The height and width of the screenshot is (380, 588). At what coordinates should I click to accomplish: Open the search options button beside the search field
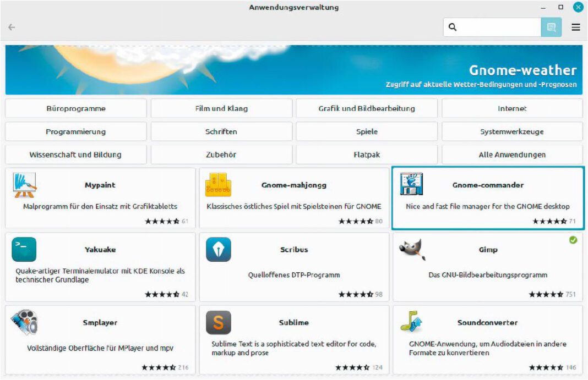pos(551,26)
